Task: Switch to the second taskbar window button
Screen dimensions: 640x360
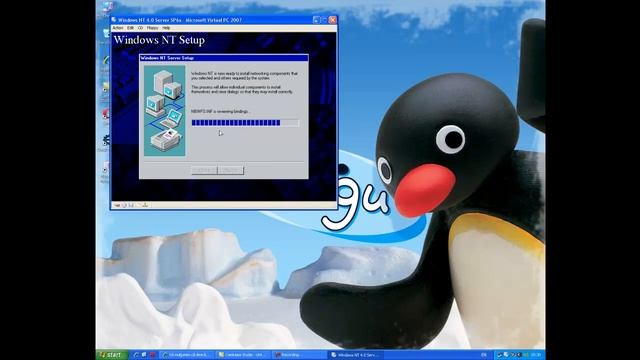Action: point(243,355)
